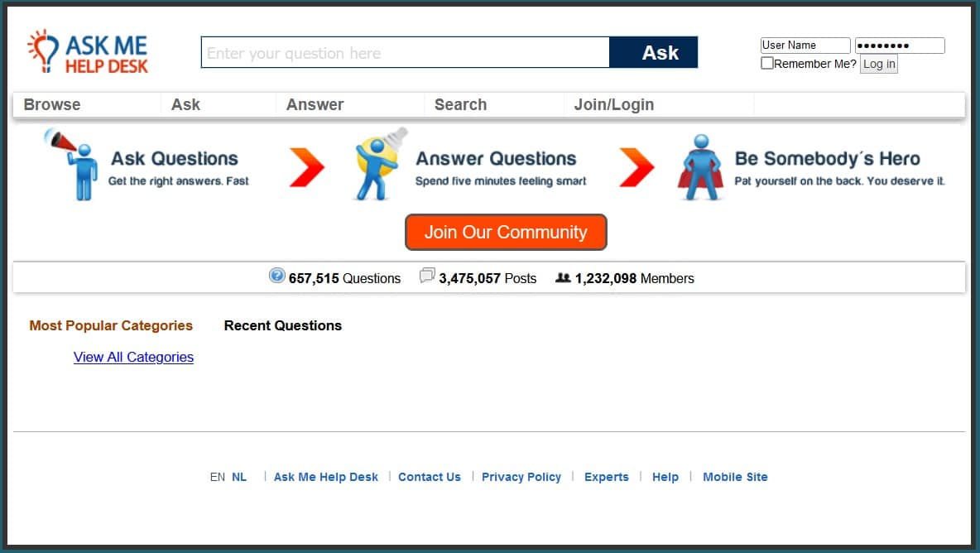The image size is (980, 553).
Task: Click the EN language label
Action: (218, 477)
